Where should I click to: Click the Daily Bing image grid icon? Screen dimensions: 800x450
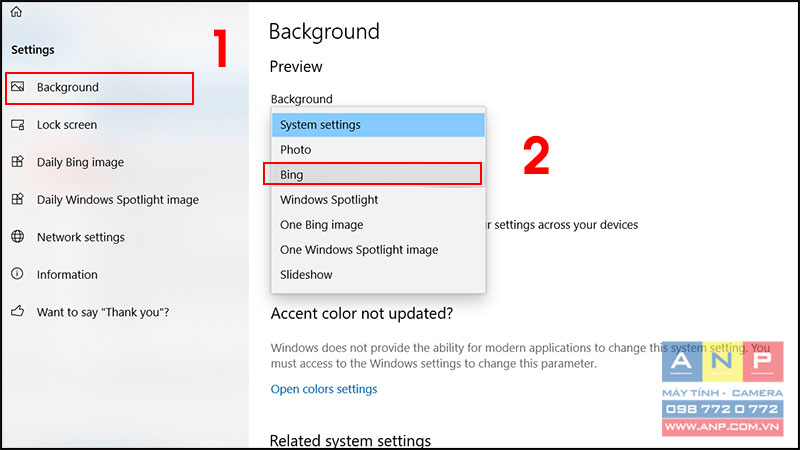[x=18, y=162]
